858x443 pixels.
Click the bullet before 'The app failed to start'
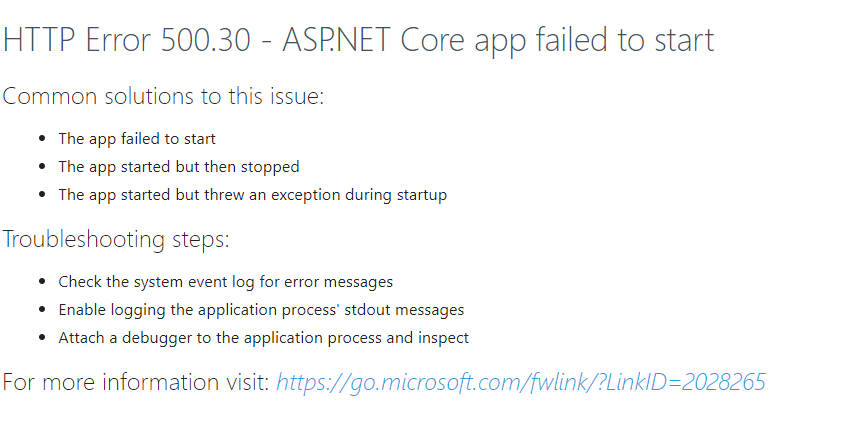(x=41, y=139)
